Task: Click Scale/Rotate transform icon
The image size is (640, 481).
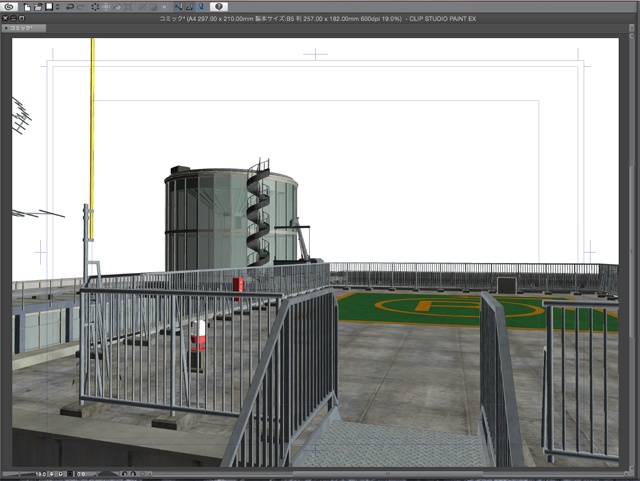Action: pyautogui.click(x=128, y=7)
